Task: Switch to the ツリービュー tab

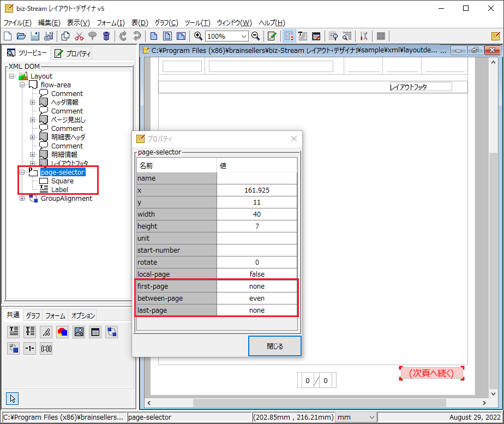Action: [27, 53]
